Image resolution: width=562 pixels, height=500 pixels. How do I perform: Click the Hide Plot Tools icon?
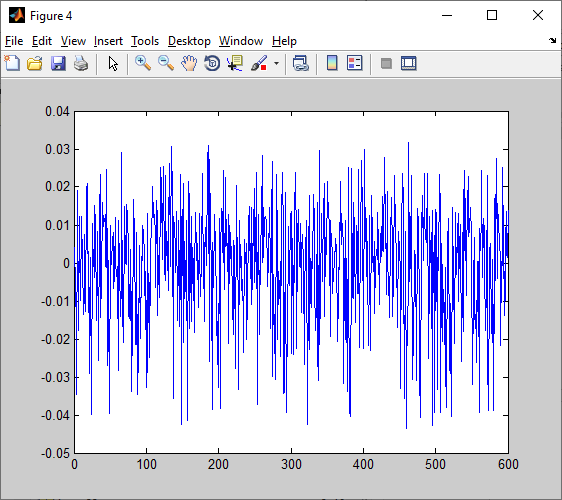coord(386,64)
